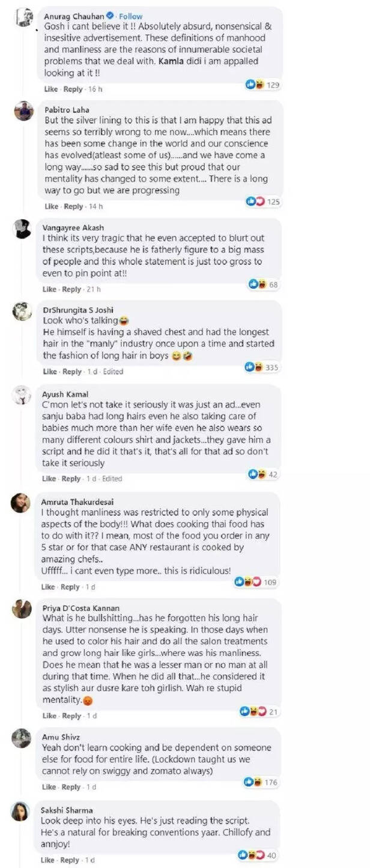Image resolution: width=370 pixels, height=868 pixels.
Task: Open reaction icons on Pabitro Laha's comment
Action: click(x=255, y=202)
